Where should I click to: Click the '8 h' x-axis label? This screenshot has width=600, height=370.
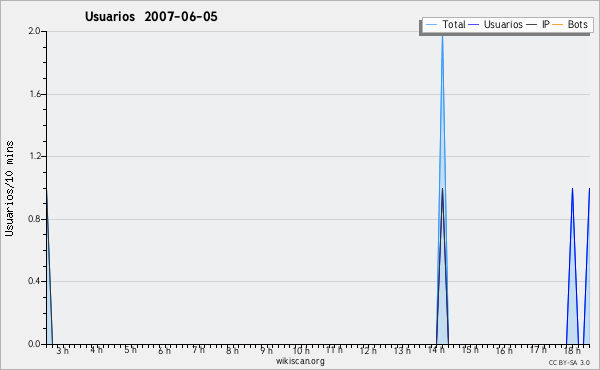point(232,350)
